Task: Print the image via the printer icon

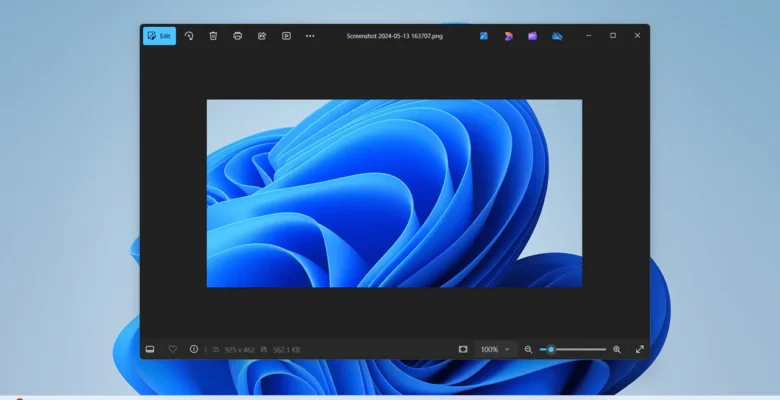Action: tap(237, 36)
